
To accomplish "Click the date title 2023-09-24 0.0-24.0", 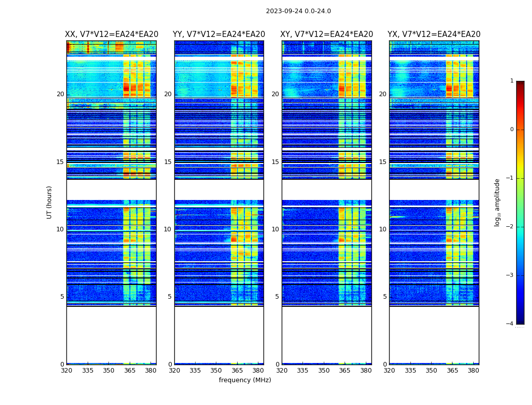I will coord(298,11).
